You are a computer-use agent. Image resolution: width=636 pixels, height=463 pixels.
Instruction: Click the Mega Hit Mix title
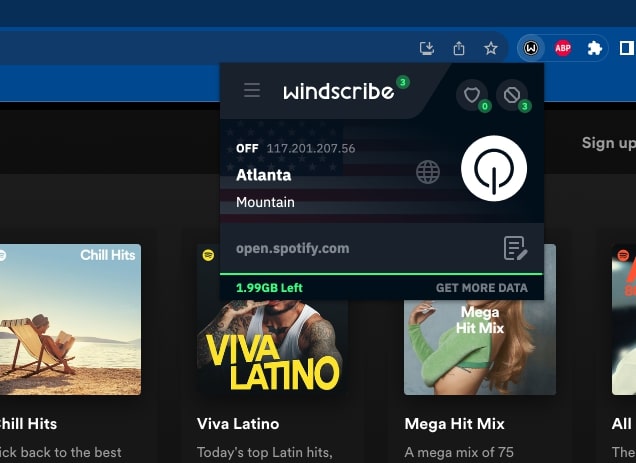[x=454, y=424]
